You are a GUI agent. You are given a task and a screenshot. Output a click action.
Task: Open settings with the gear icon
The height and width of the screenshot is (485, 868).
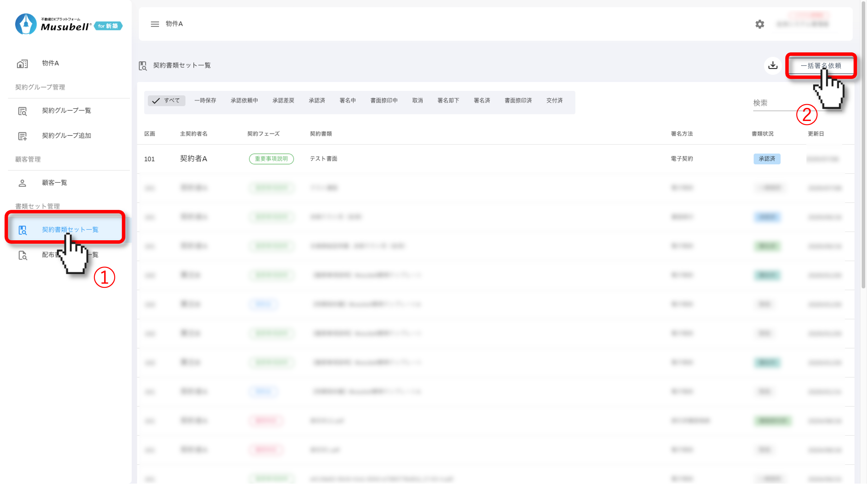[759, 24]
